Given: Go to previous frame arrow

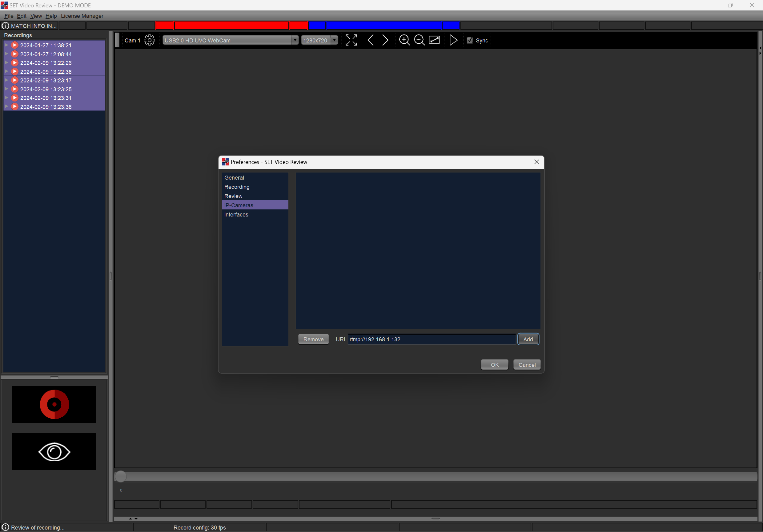Looking at the screenshot, I should 371,40.
